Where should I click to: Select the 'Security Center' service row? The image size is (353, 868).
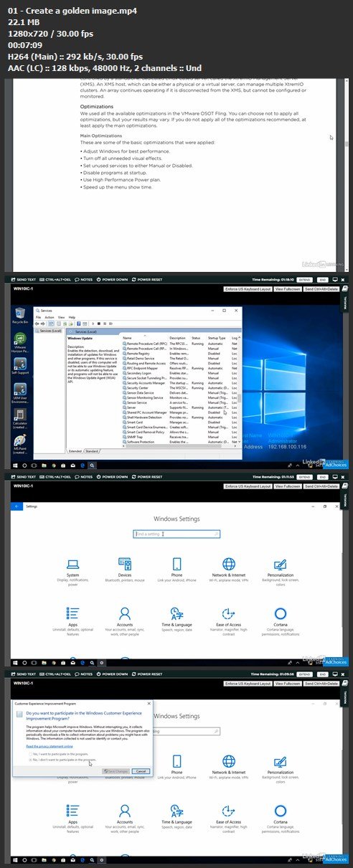click(x=181, y=388)
